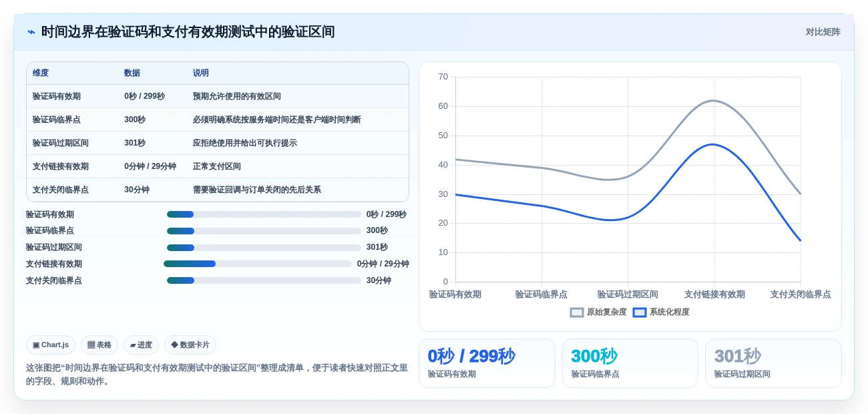Click the 0分钟 / 29分钟 table cell
Image resolution: width=868 pixels, height=414 pixels.
150,166
